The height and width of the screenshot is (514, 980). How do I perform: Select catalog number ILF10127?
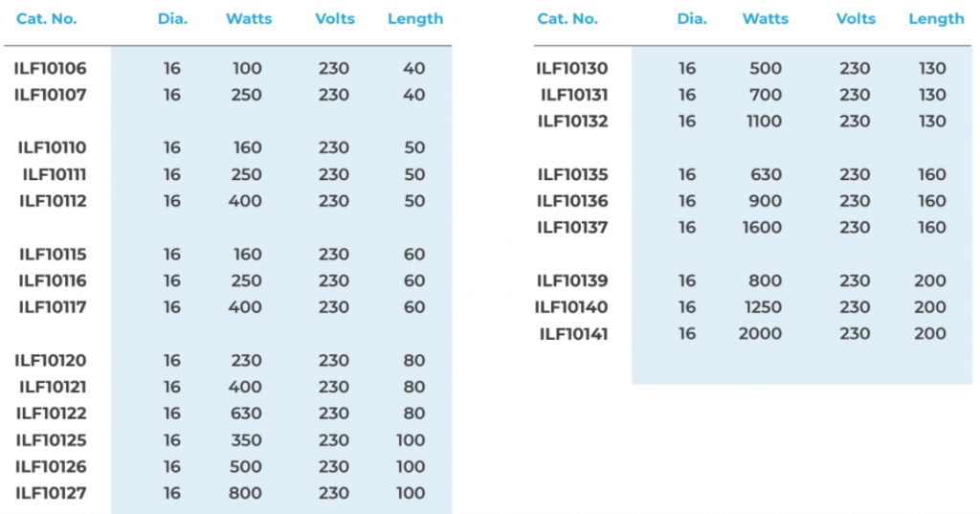pos(51,493)
